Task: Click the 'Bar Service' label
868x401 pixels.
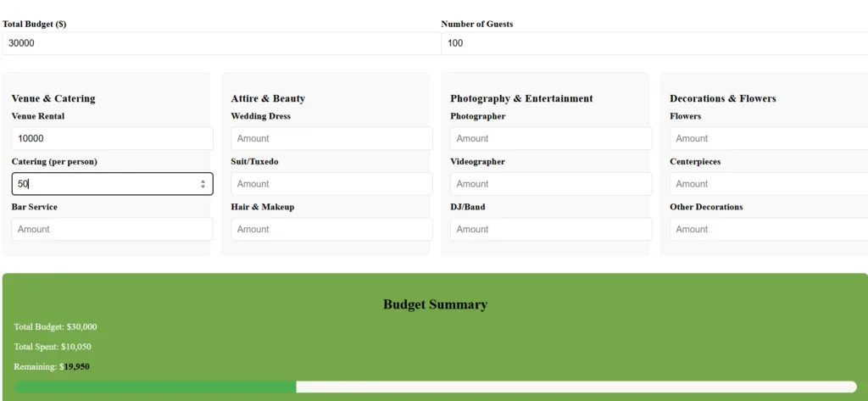Action: (34, 207)
